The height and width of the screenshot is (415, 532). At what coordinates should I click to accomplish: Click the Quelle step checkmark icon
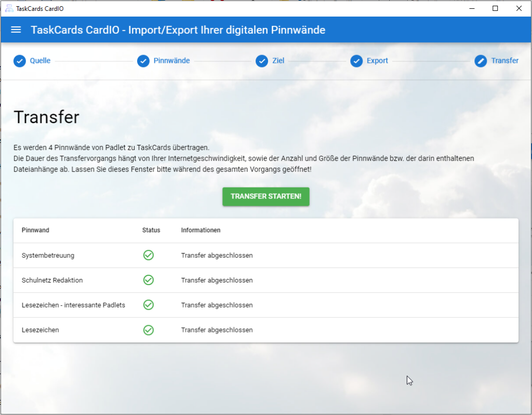[x=20, y=61]
